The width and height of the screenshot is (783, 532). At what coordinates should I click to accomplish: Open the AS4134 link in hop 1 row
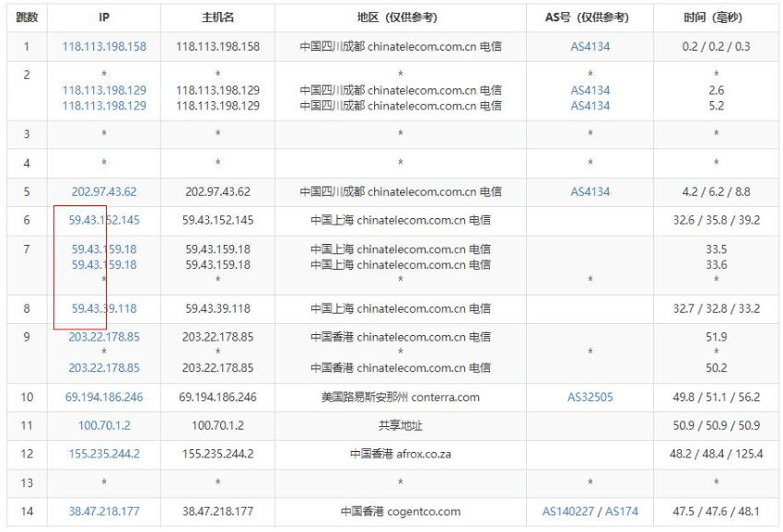click(x=590, y=46)
